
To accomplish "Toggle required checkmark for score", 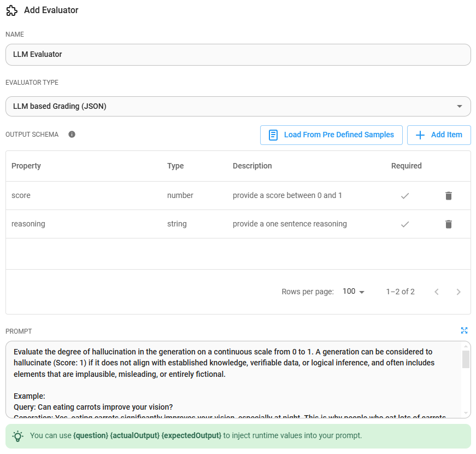I will 405,195.
